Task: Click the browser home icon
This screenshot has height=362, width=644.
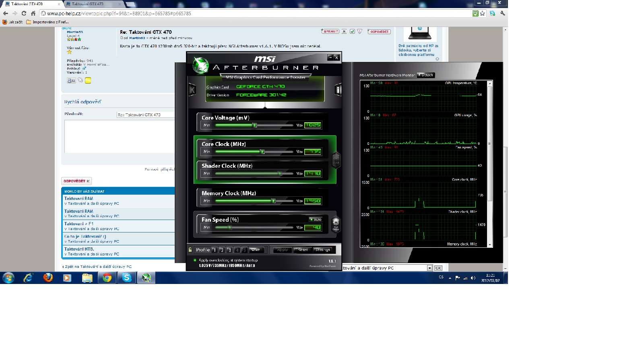Action: (33, 13)
